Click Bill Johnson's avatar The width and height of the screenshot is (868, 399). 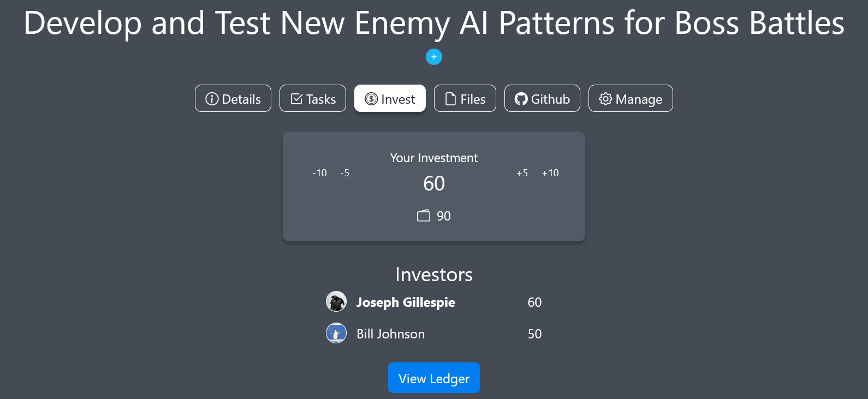(x=336, y=333)
